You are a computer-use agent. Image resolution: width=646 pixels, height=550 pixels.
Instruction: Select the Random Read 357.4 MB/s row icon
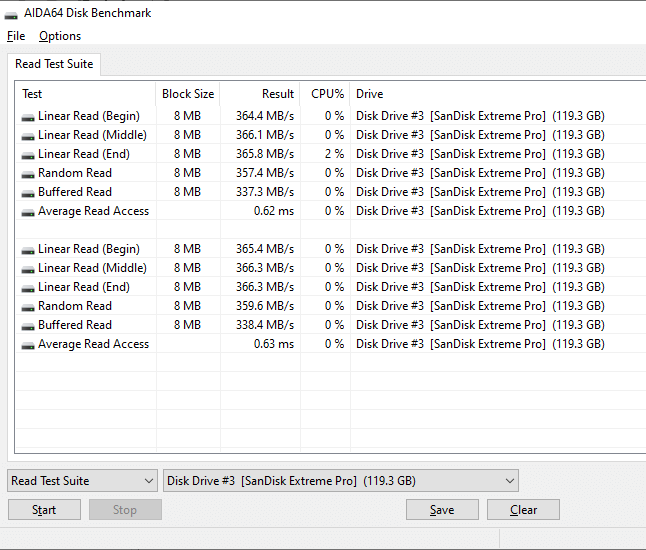pyautogui.click(x=28, y=175)
